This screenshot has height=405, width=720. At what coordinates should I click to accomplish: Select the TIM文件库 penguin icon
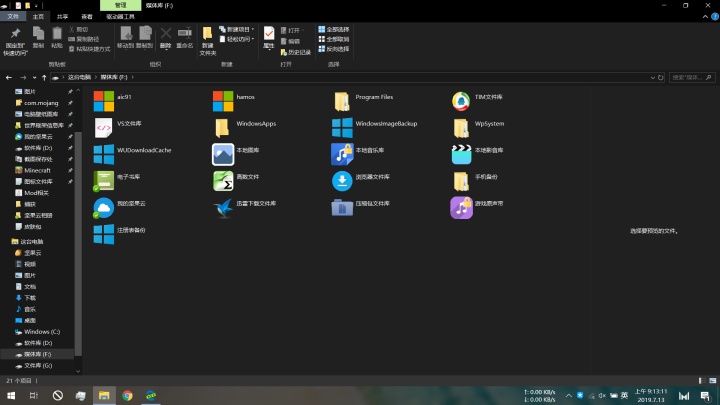pos(461,101)
